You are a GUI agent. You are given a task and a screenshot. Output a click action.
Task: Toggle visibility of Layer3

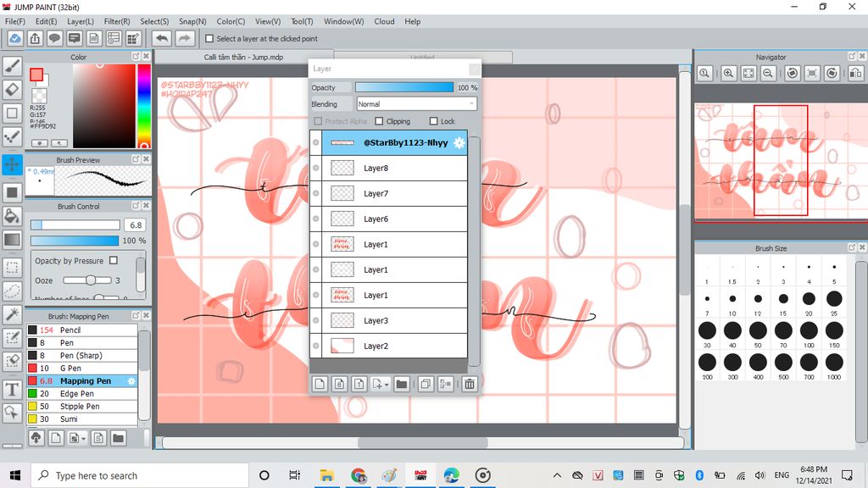(315, 320)
